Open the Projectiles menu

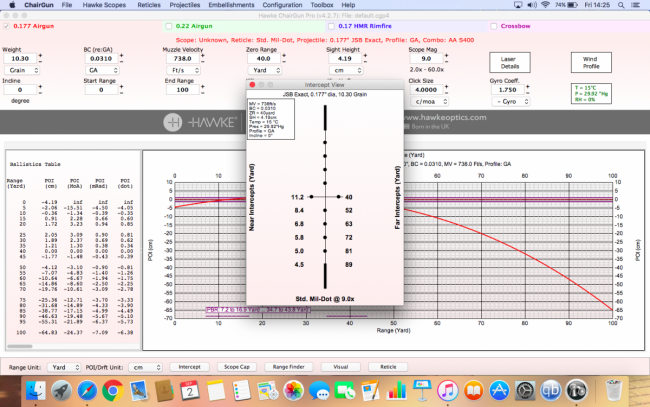[185, 5]
